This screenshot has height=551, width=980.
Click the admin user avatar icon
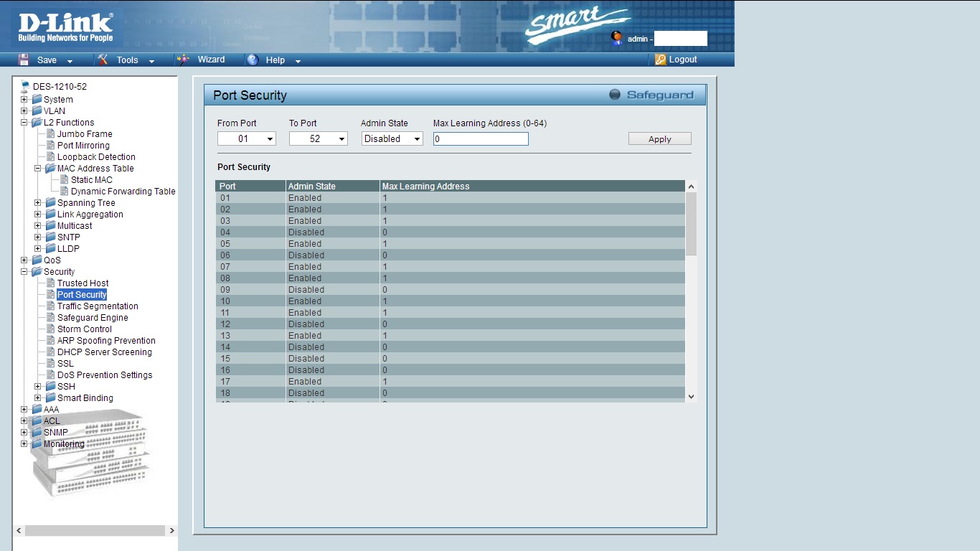(x=616, y=38)
